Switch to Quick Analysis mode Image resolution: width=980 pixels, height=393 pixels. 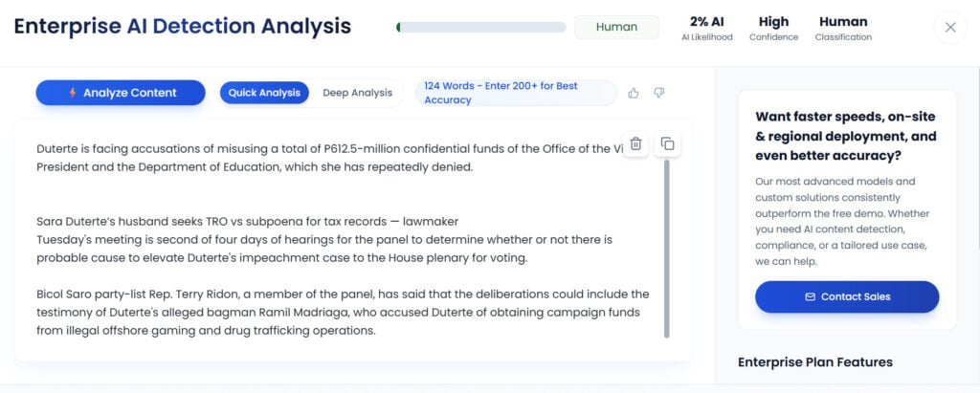click(x=265, y=93)
